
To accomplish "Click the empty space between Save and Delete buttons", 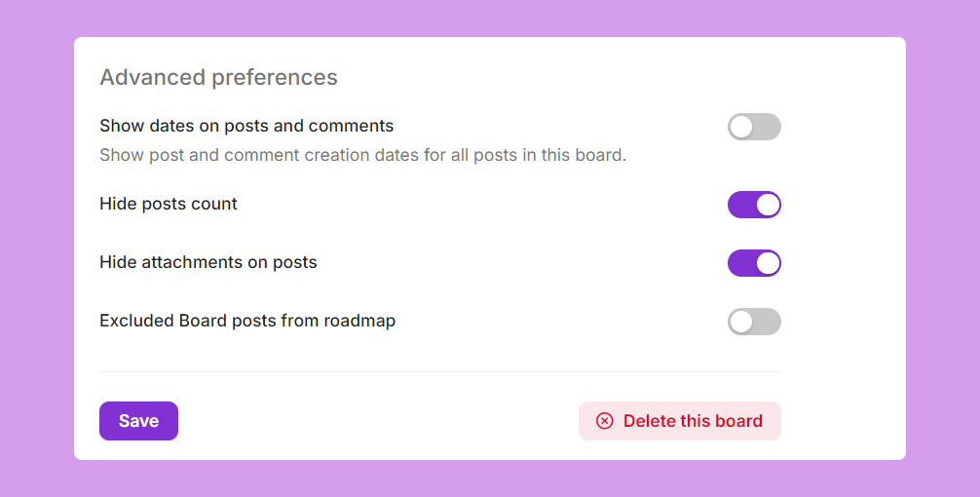I will 378,421.
